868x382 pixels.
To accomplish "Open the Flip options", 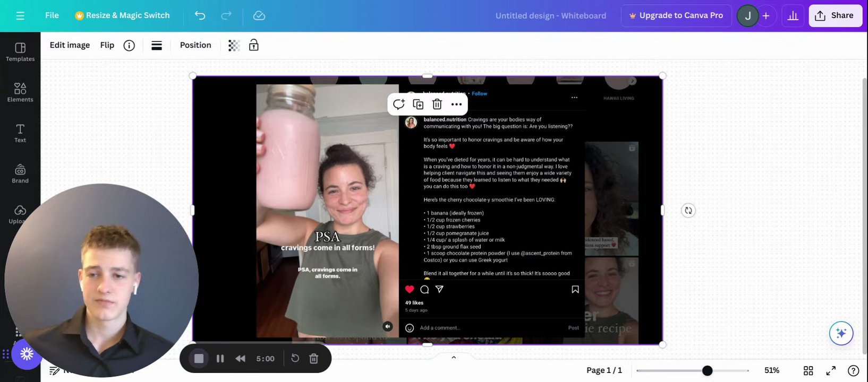I will click(x=107, y=45).
